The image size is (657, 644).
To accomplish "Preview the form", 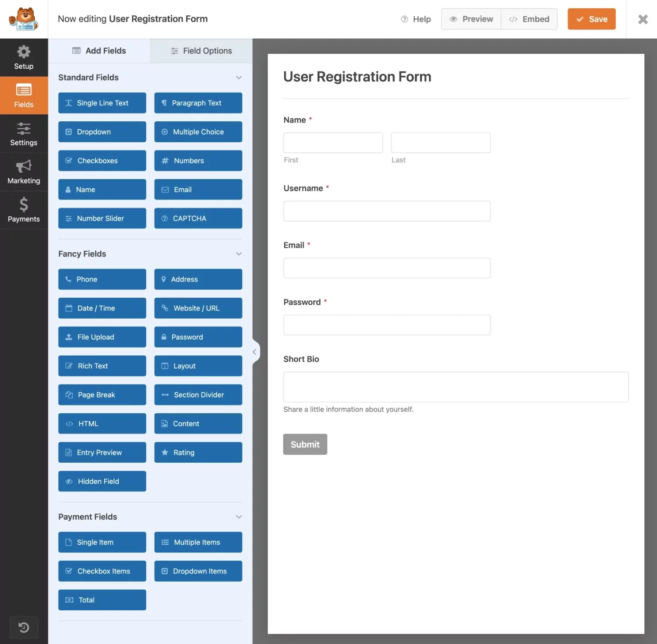I will (471, 19).
